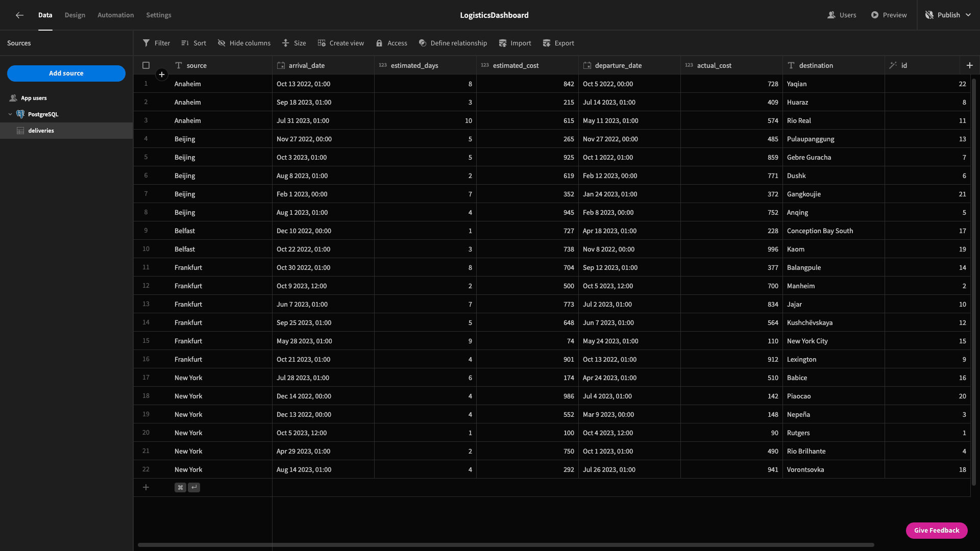Add new row via plus at table bottom
Screen dimensions: 980x551
[x=146, y=487]
